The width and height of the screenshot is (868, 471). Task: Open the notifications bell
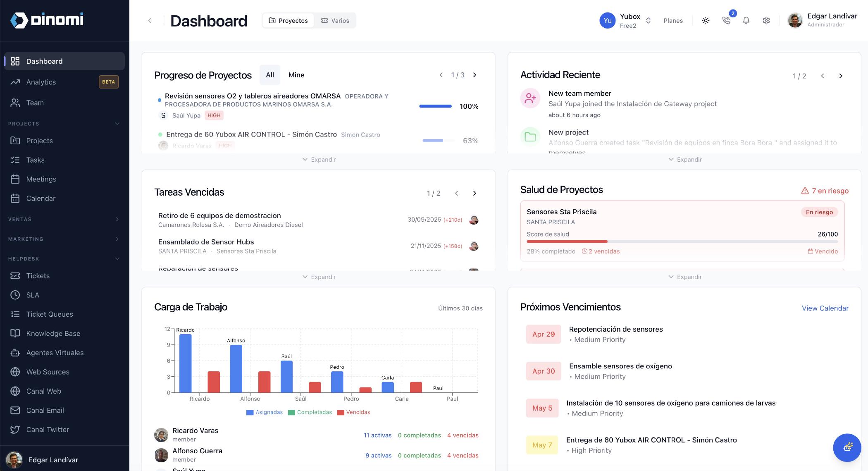pyautogui.click(x=746, y=21)
